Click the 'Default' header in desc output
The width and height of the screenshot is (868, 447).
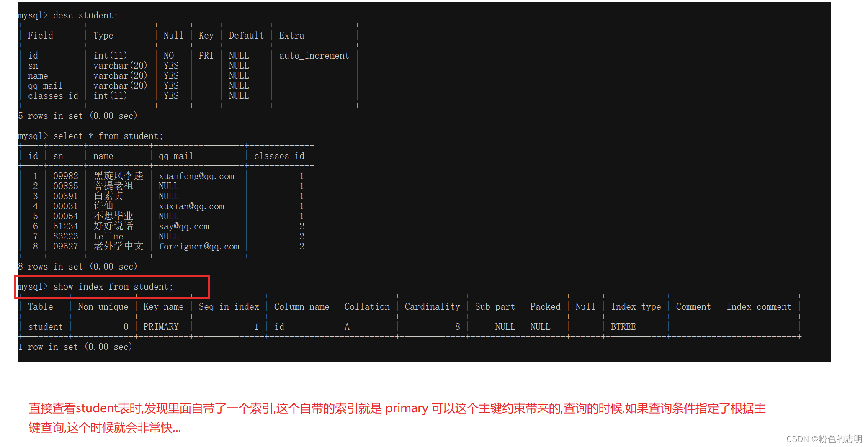tap(246, 36)
